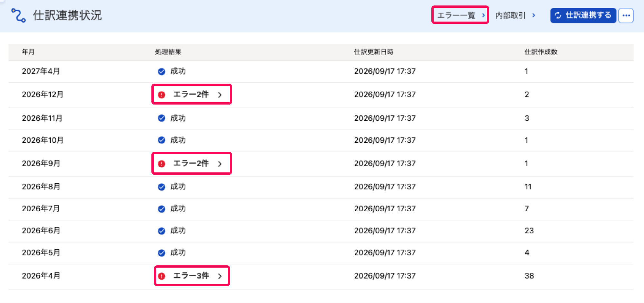Open the three-dots more options button
The image size is (644, 303).
pos(626,15)
